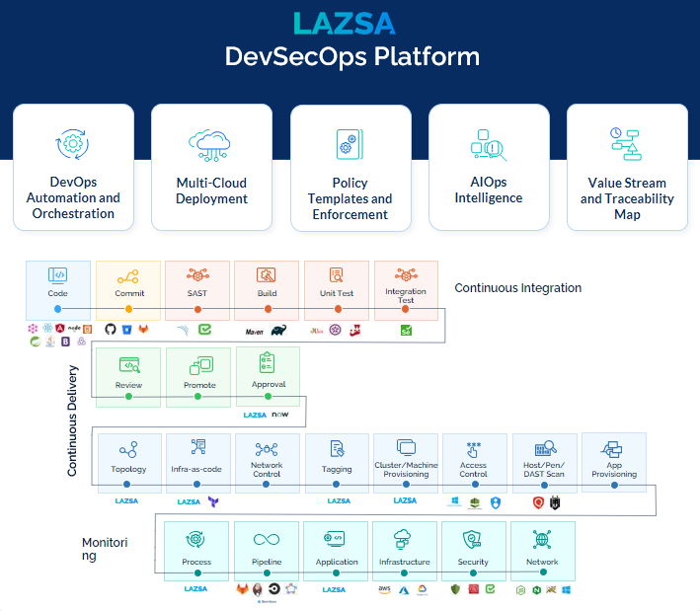Screen dimensions: 700x611
Task: Click the App Provisioning icon
Action: [611, 449]
